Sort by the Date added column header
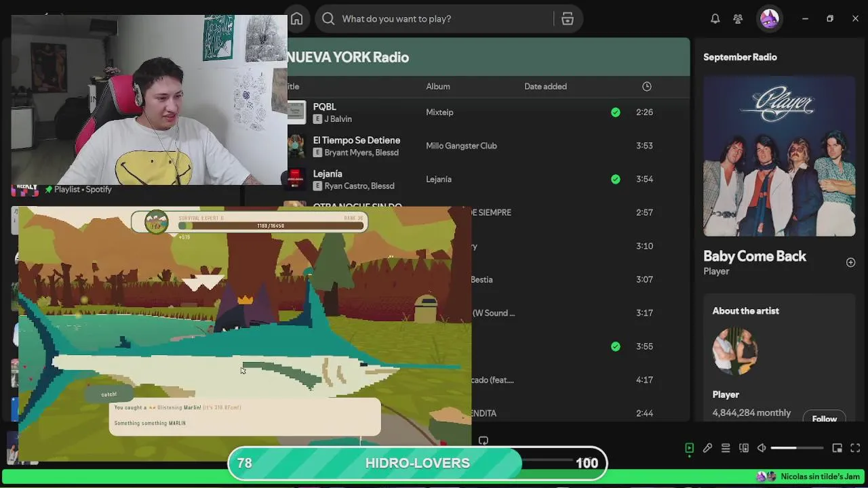 (x=545, y=86)
